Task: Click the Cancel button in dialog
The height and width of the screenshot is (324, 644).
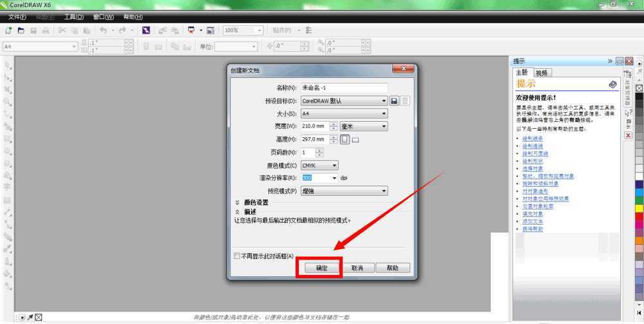Action: click(357, 268)
